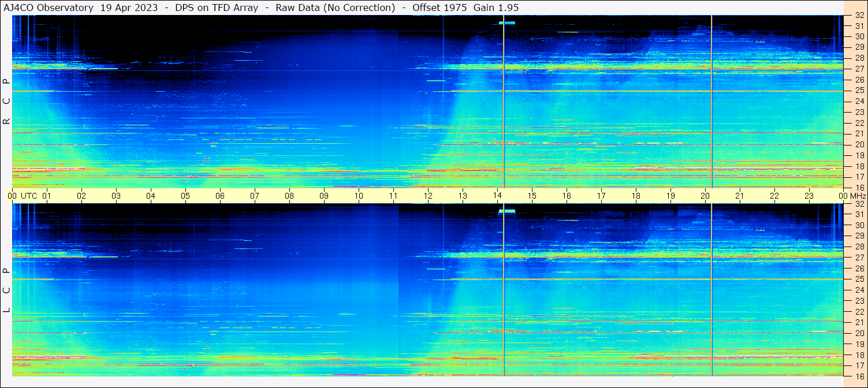
Task: Click the 25 MHz tick of RCP panel
Action: (859, 91)
